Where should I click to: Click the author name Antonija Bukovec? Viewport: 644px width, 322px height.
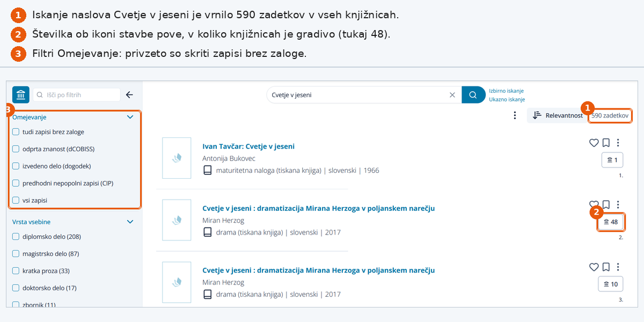pyautogui.click(x=229, y=158)
